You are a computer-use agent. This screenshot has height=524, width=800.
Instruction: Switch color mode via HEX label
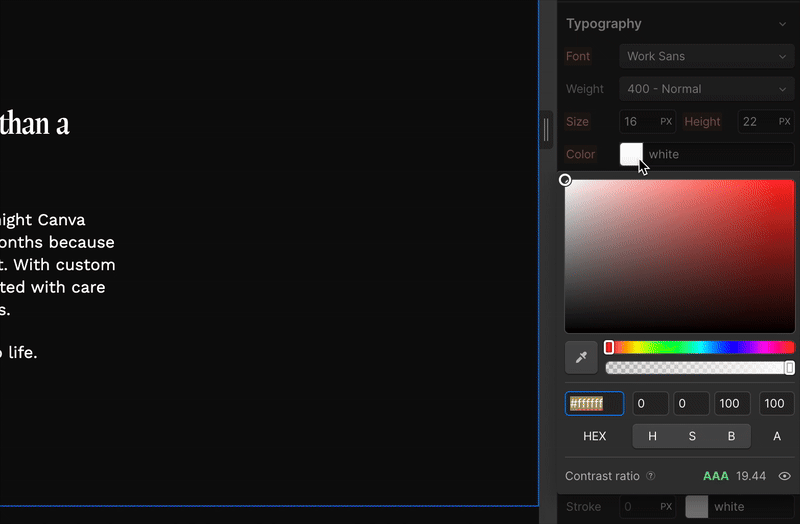pos(594,436)
